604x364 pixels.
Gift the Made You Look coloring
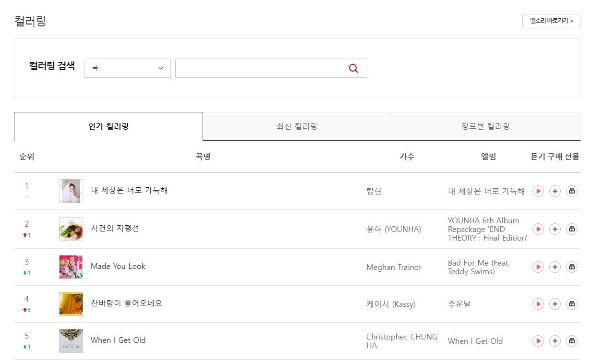[x=572, y=267]
